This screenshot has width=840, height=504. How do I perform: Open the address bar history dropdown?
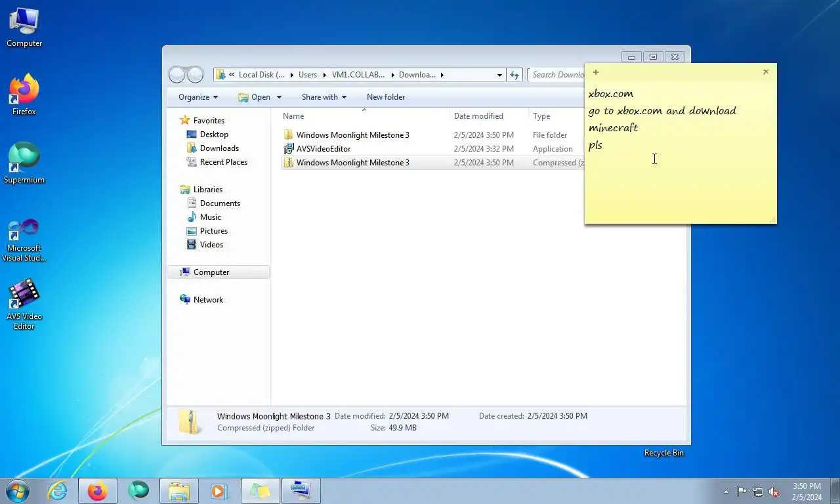coord(499,75)
